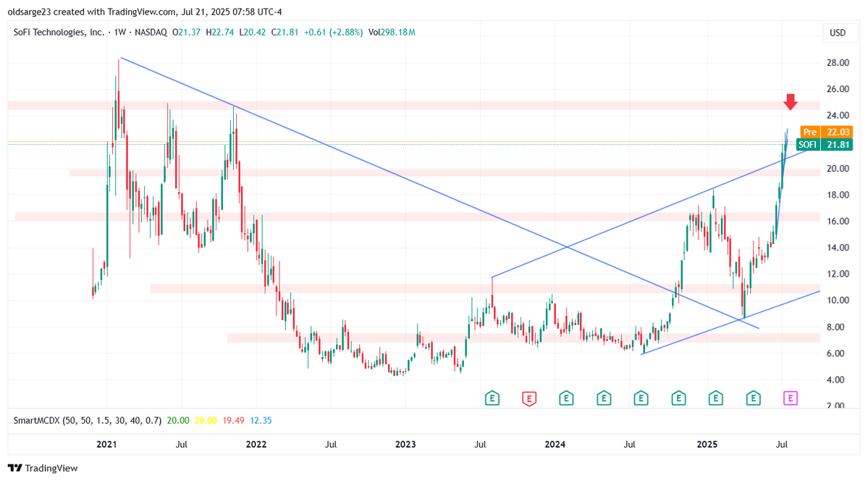
Task: Click the green SOFI 21.81 price label
Action: [825, 145]
